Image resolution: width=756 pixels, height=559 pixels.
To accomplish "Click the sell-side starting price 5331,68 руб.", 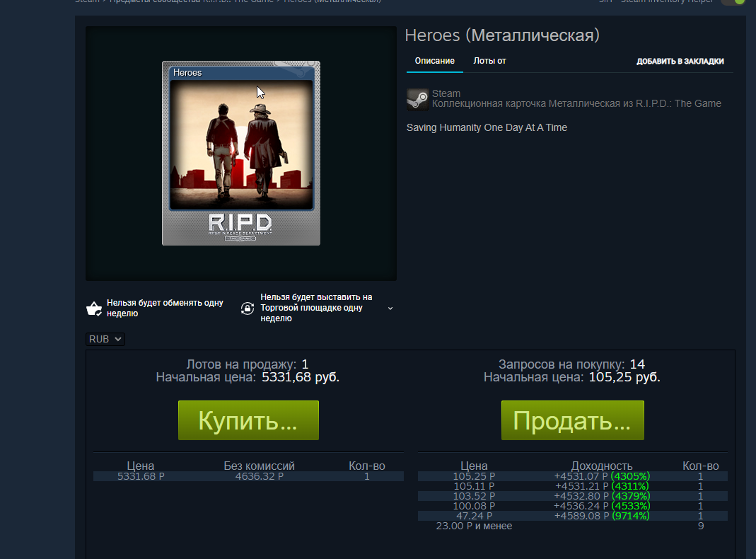I will (x=301, y=377).
